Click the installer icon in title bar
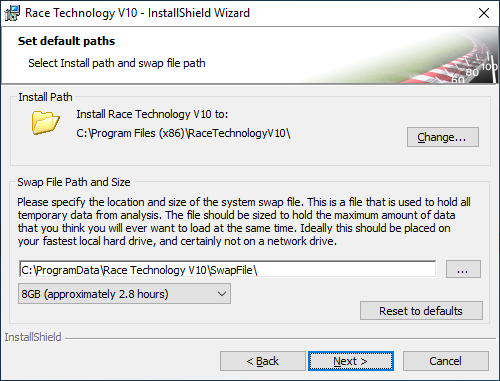This screenshot has width=500, height=381. point(12,13)
